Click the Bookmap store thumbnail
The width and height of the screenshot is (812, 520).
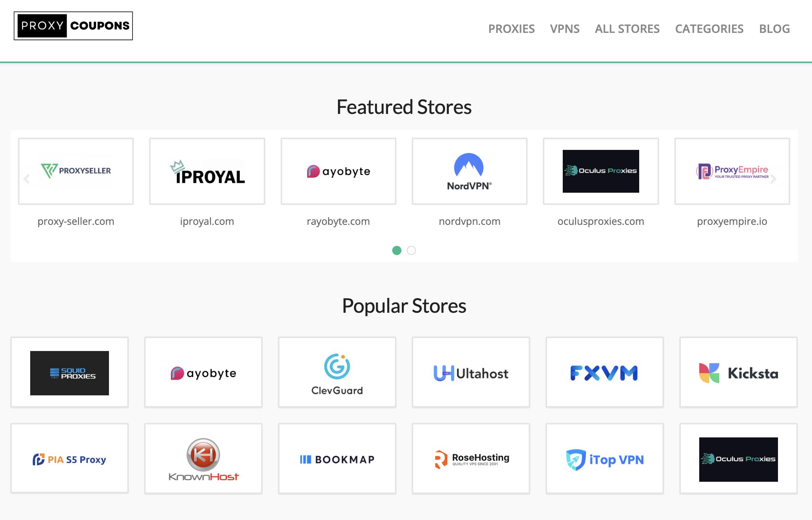point(337,459)
